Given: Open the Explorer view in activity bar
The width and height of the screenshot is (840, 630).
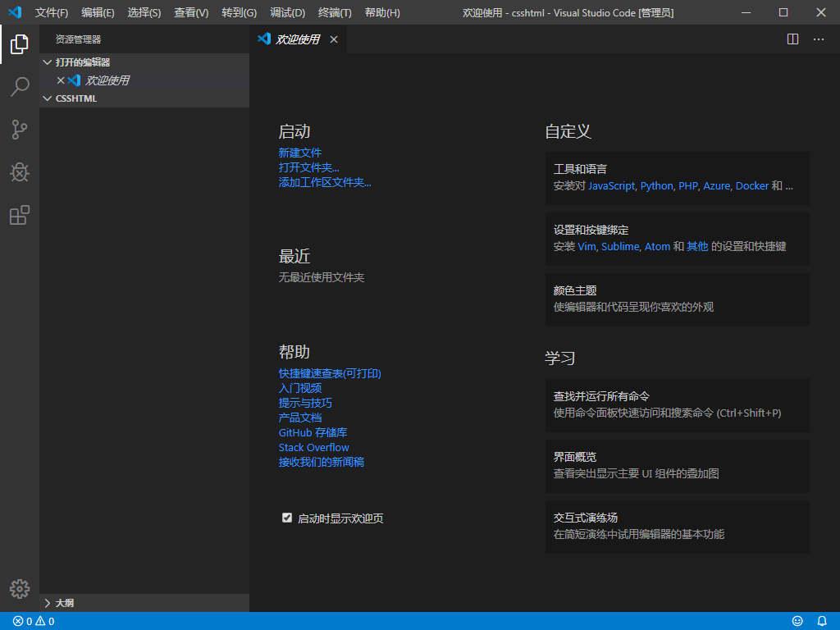Looking at the screenshot, I should point(20,44).
